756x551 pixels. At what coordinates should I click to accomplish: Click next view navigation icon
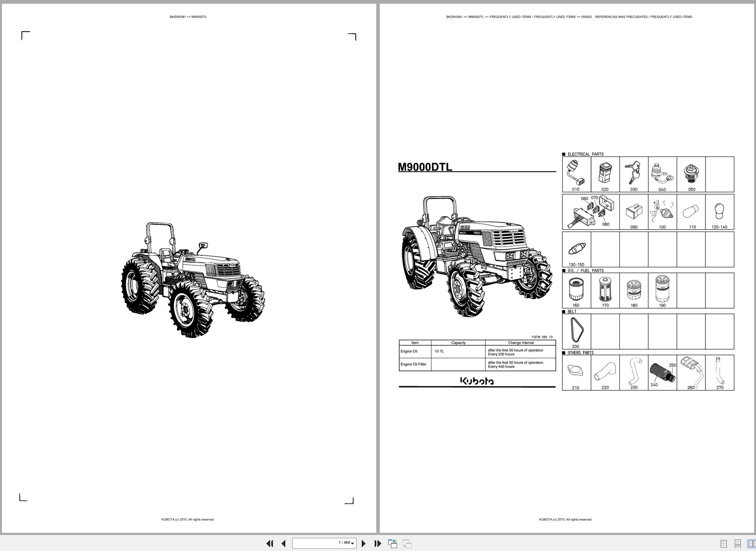pos(407,544)
